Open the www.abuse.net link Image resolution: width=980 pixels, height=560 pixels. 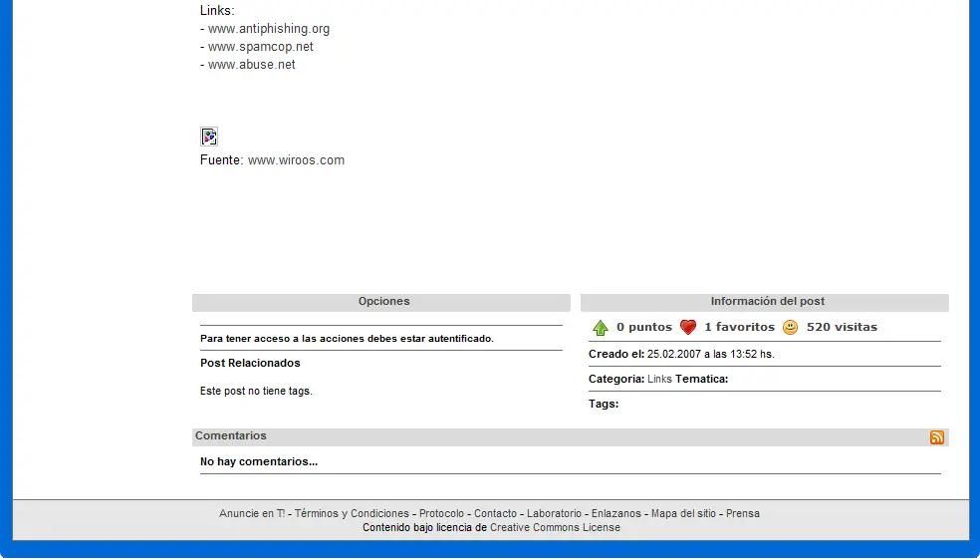click(x=252, y=65)
